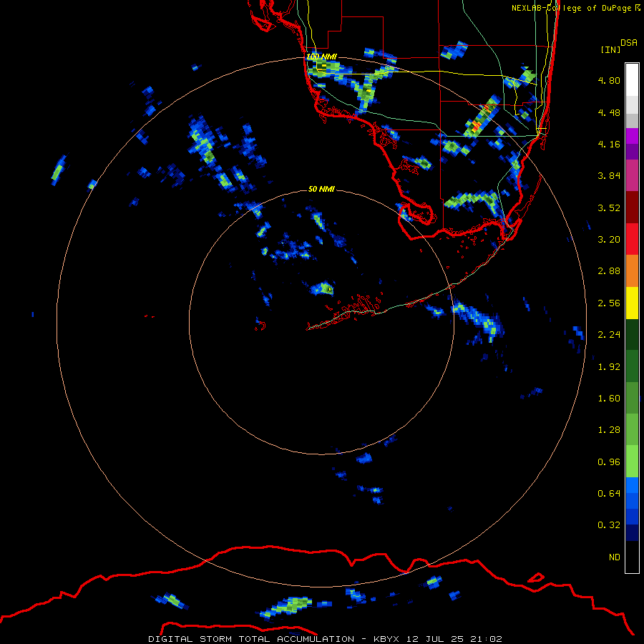644x644 pixels.
Task: Click the 100 NMI range ring label
Action: (321, 57)
